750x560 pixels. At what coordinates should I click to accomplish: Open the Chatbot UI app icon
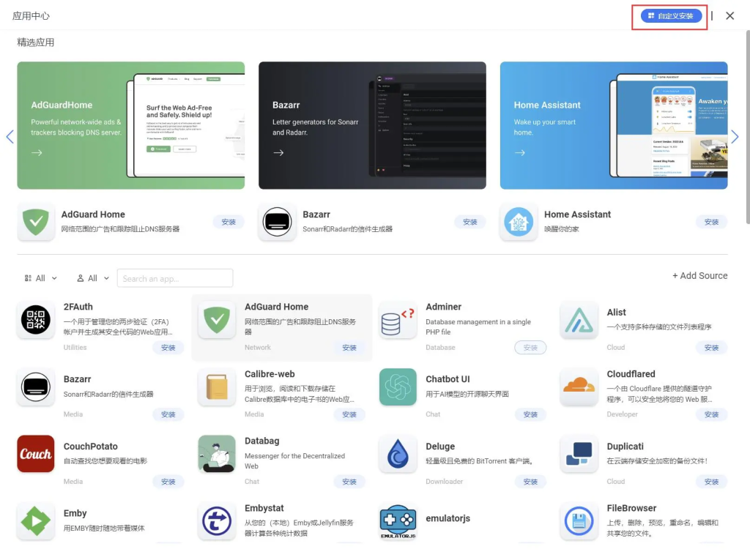398,387
